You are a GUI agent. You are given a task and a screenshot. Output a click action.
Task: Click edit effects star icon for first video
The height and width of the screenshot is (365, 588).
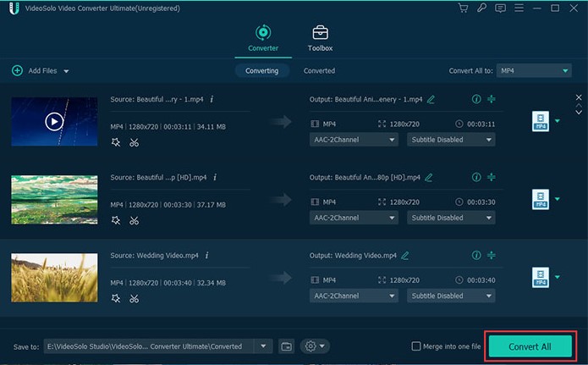pos(116,142)
